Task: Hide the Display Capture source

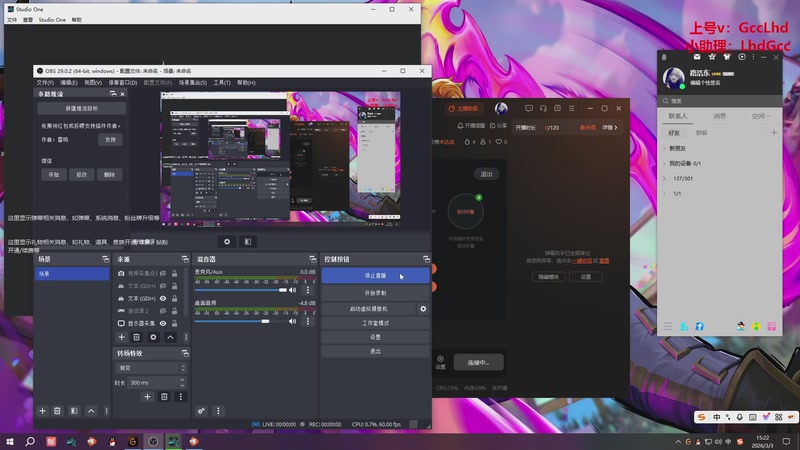Action: (163, 323)
